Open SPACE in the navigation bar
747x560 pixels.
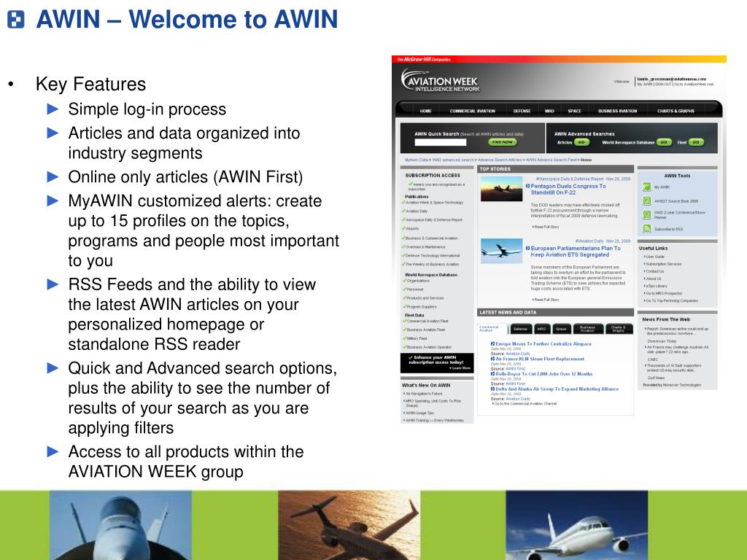574,111
